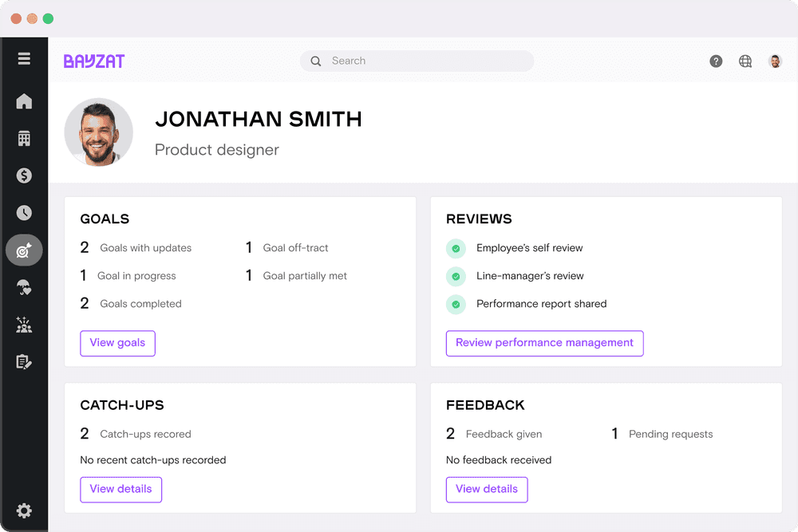This screenshot has height=532, width=798.
Task: Open the health benefits icon in sidebar
Action: coord(24,287)
